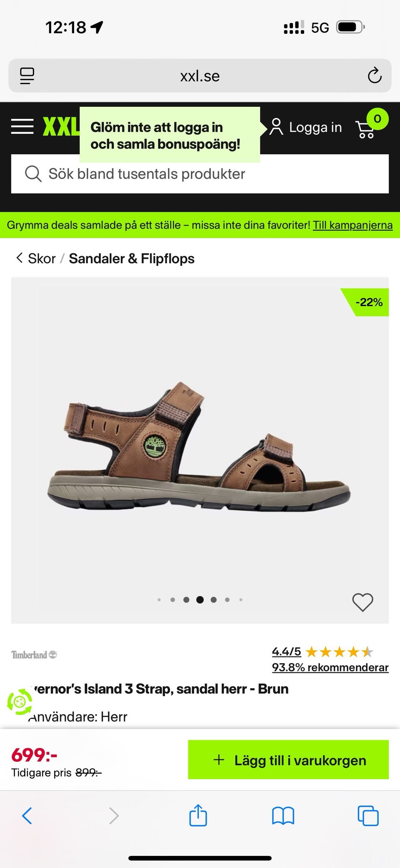Open Safari page settings icon in address bar
Screen dimensions: 400x868
point(27,76)
